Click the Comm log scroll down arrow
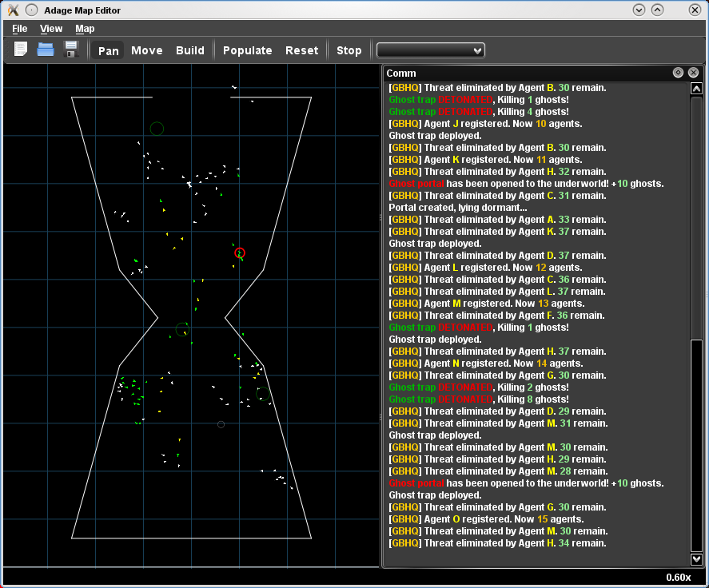Image resolution: width=709 pixels, height=588 pixels. pyautogui.click(x=695, y=559)
